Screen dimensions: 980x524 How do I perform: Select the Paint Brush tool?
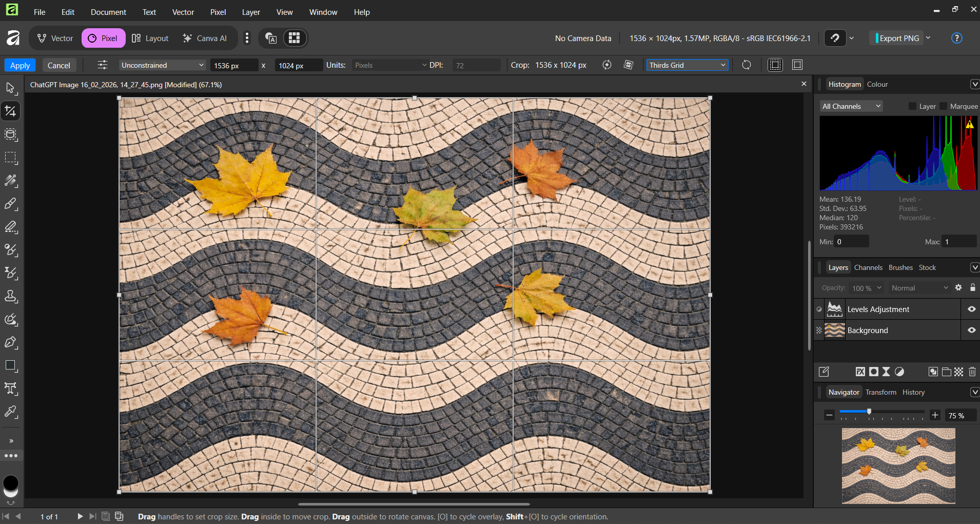[10, 204]
